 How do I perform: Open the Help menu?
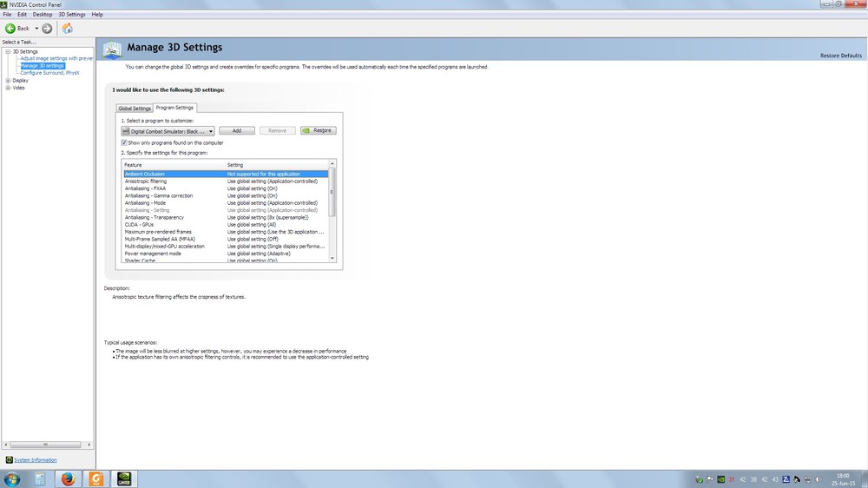pos(97,15)
